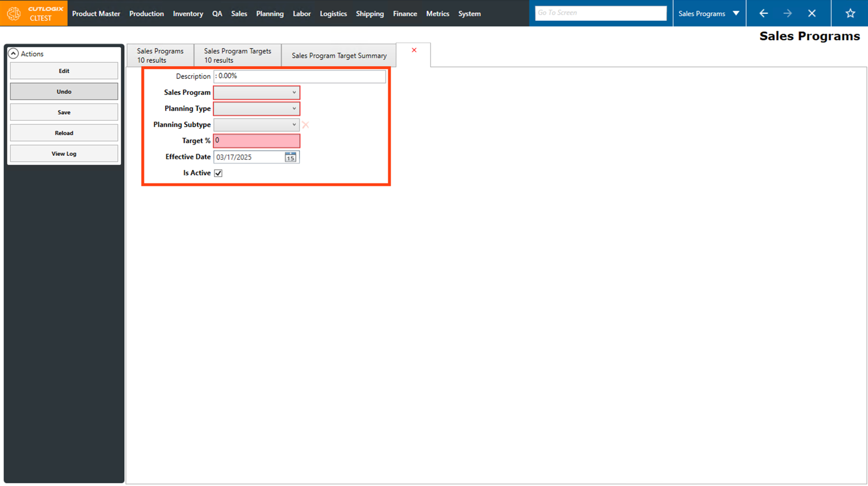
Task: Open the Inventory menu
Action: point(188,14)
